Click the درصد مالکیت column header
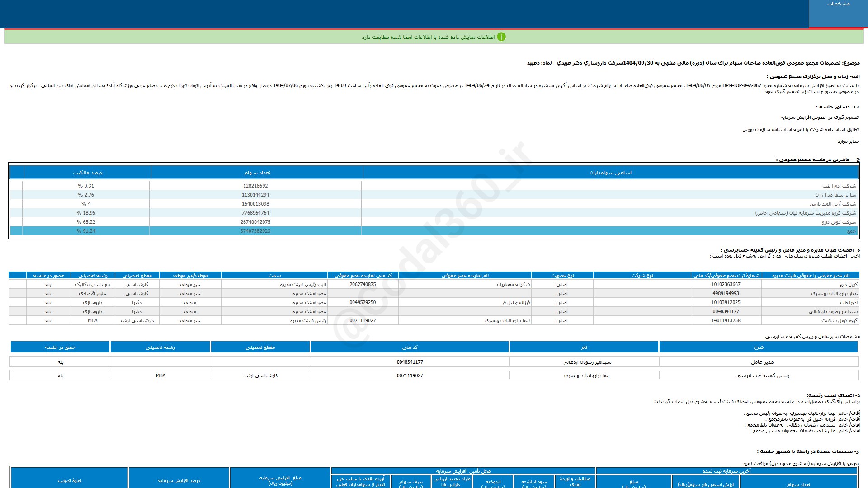 [87, 173]
